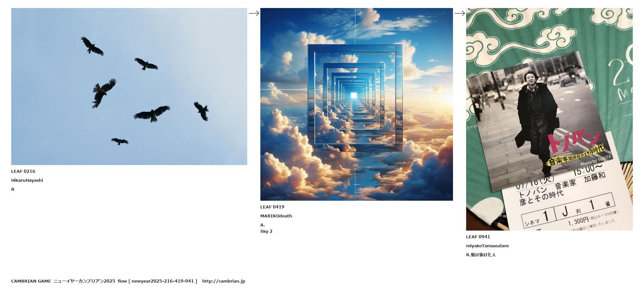Click the arrow before the Tonoban photo
This screenshot has width=644, height=289.
(x=460, y=13)
